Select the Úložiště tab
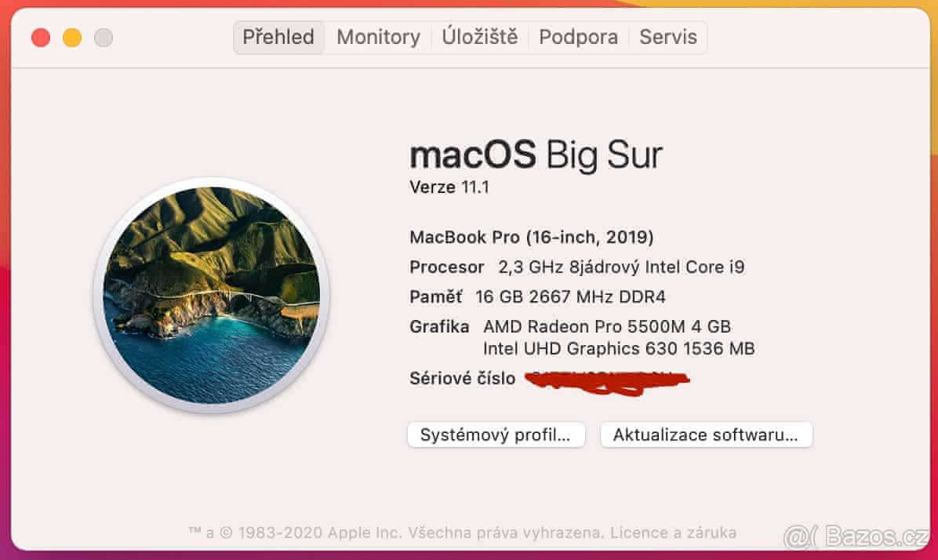 pyautogui.click(x=480, y=37)
